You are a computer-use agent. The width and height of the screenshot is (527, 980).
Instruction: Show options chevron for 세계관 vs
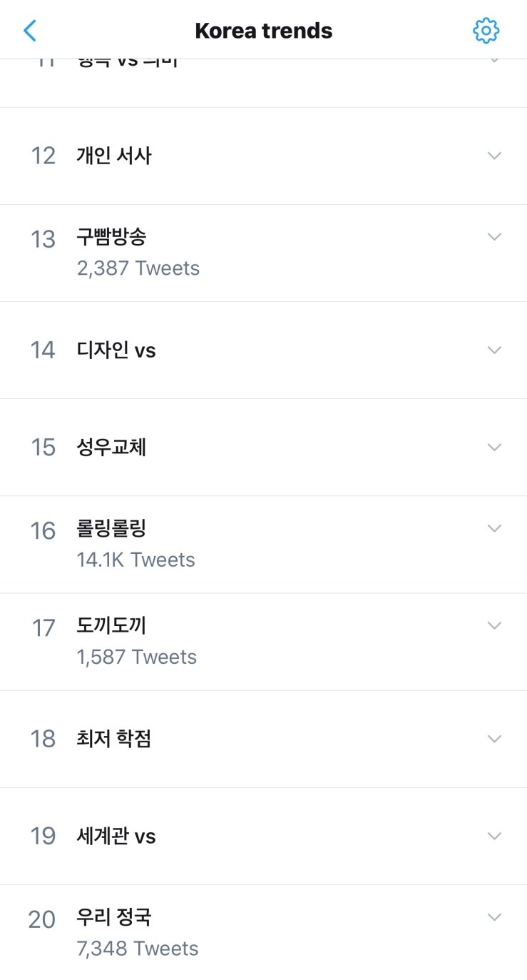click(494, 835)
